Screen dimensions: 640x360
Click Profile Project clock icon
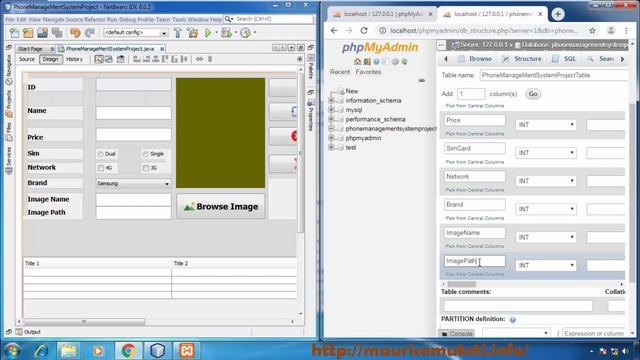(x=245, y=33)
